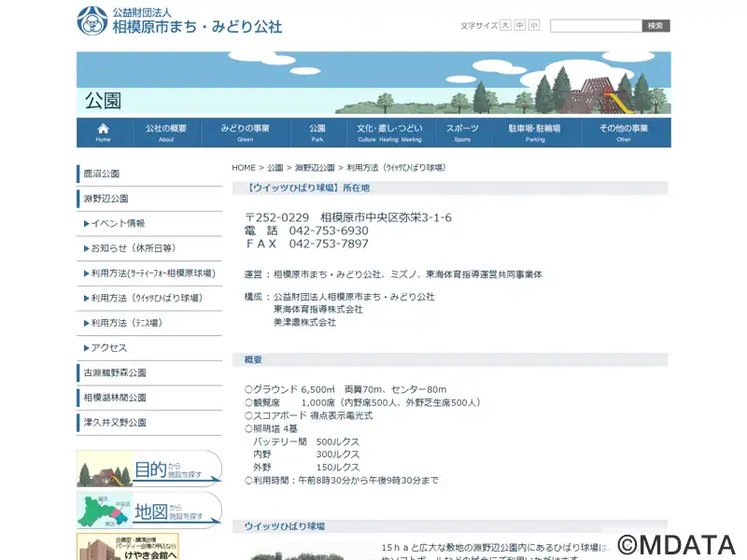Open the 文化・癒し・つどい menu item
The width and height of the screenshot is (747, 560).
(x=389, y=133)
